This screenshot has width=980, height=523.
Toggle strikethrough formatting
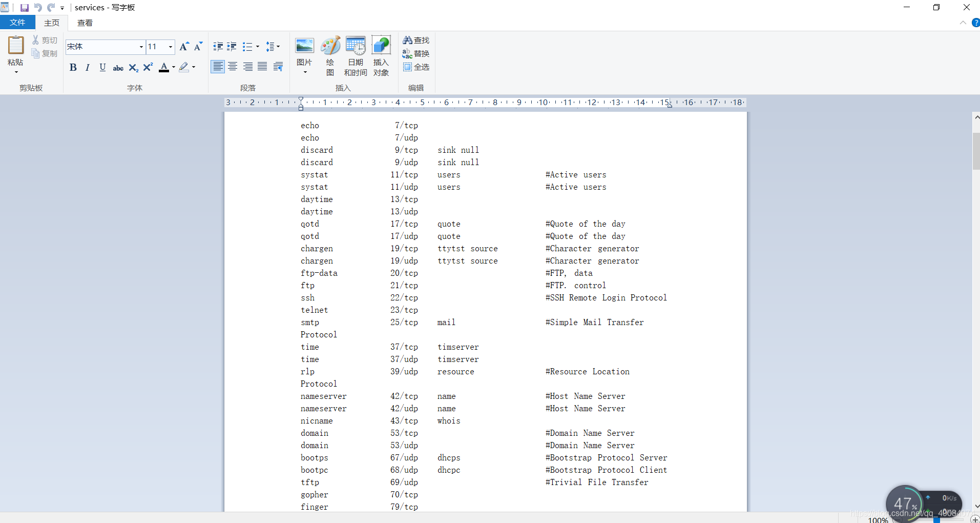pyautogui.click(x=118, y=67)
